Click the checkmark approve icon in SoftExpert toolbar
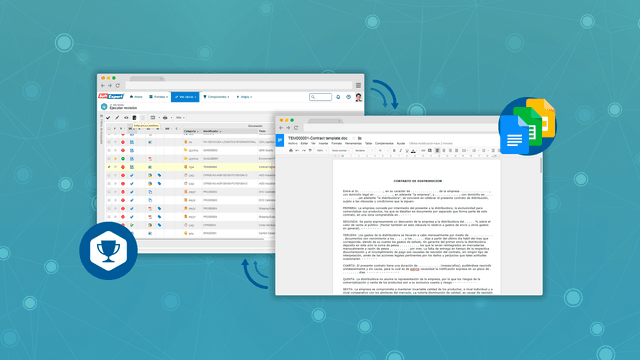This screenshot has height=360, width=640. (108, 118)
